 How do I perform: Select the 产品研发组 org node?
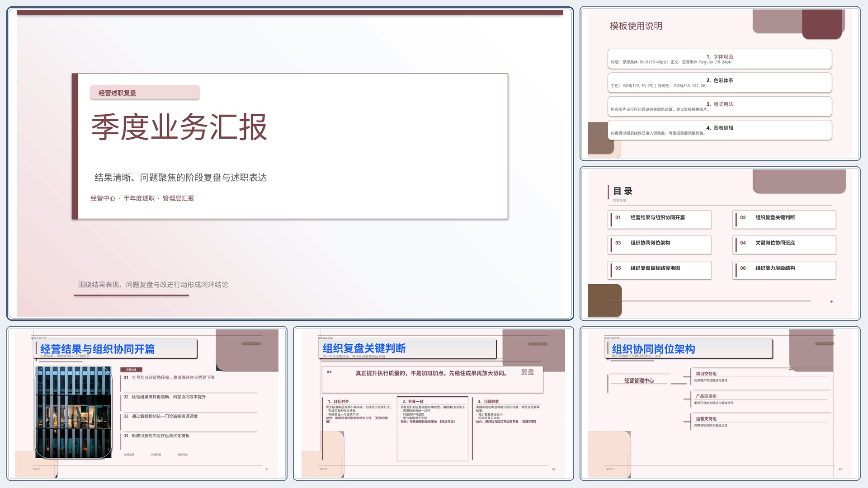(x=706, y=396)
